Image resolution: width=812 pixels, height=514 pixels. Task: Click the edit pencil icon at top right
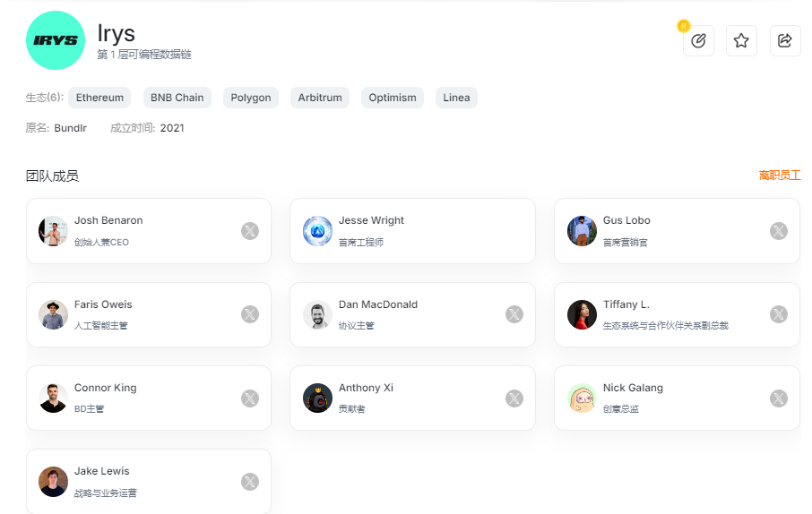(698, 40)
